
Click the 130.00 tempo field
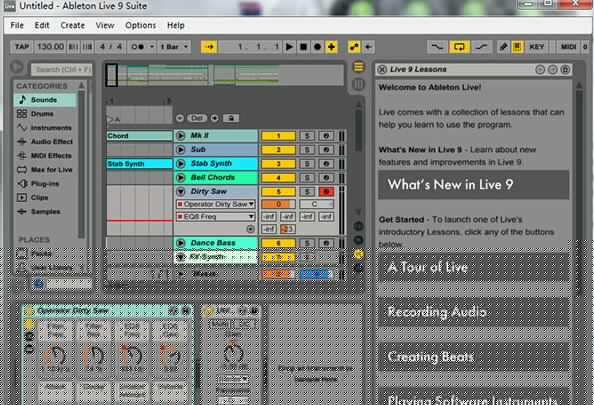pyautogui.click(x=50, y=47)
